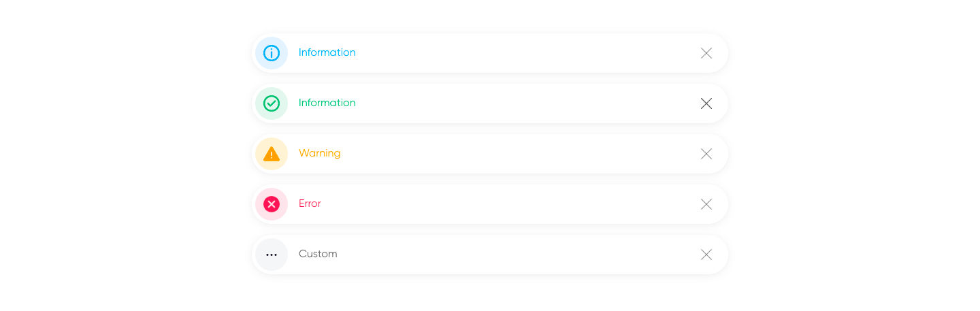Click the red error X icon
This screenshot has width=980, height=311.
tap(272, 204)
